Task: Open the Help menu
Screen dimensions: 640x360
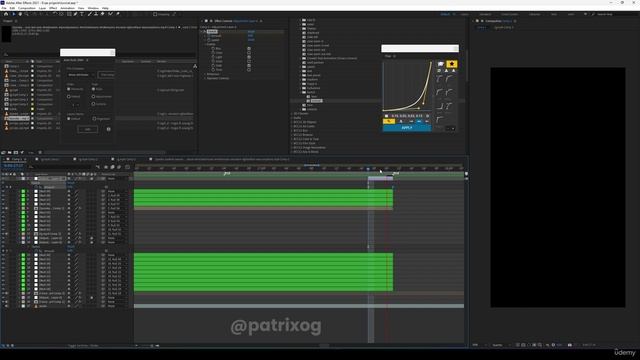Action: coord(105,8)
